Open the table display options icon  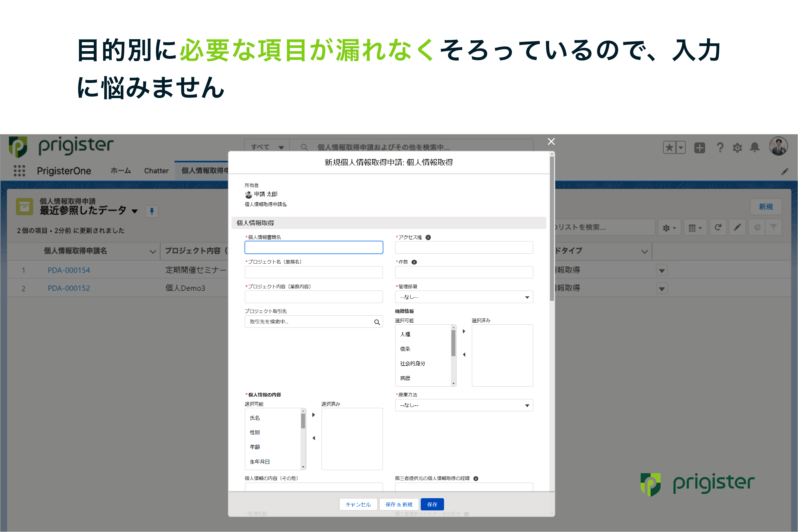click(x=695, y=228)
